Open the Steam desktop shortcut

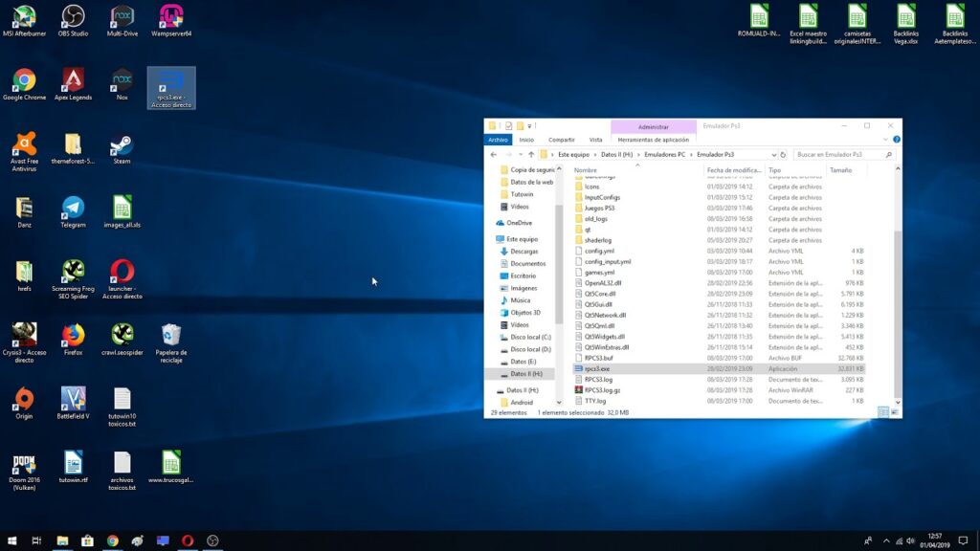tap(122, 145)
